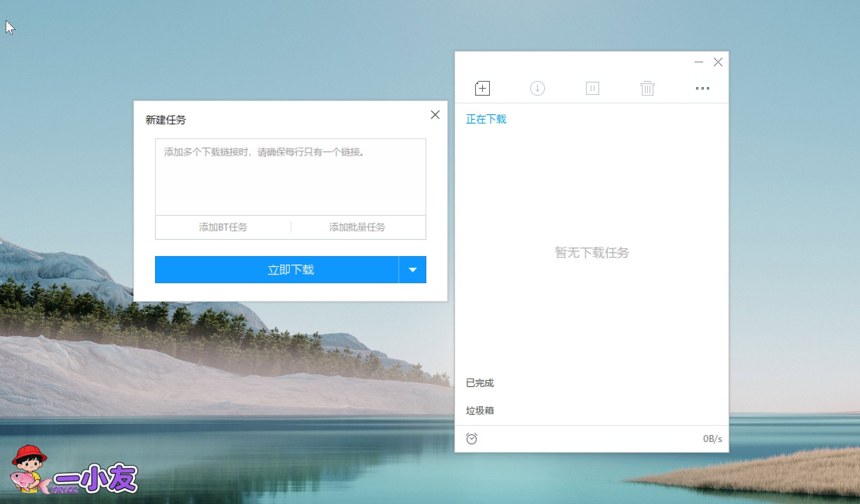Click the 新建任务 dialog title
This screenshot has width=860, height=504.
point(165,120)
